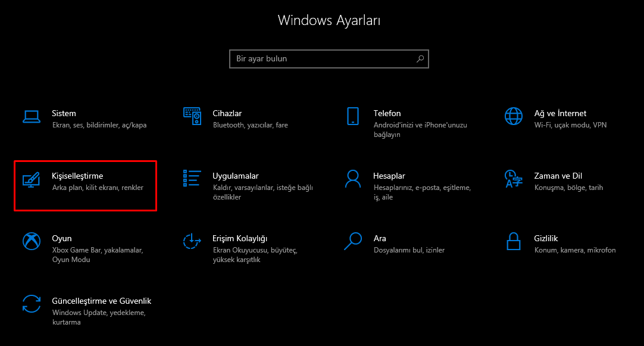Click "Konuşma, bölge, tarih" description
Image resolution: width=644 pixels, height=346 pixels.
[x=568, y=188]
